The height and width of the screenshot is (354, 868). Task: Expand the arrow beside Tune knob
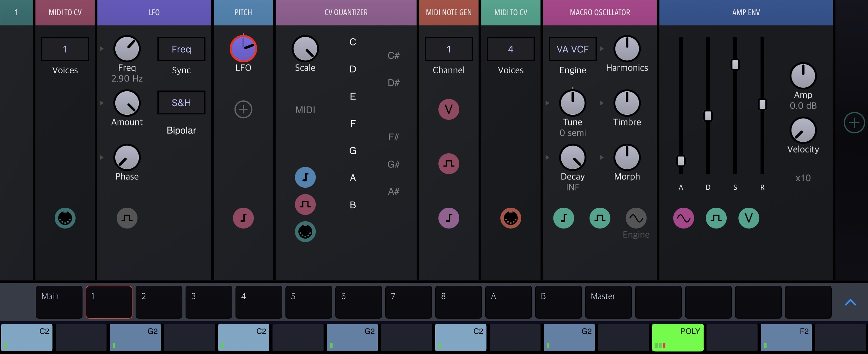(x=547, y=103)
